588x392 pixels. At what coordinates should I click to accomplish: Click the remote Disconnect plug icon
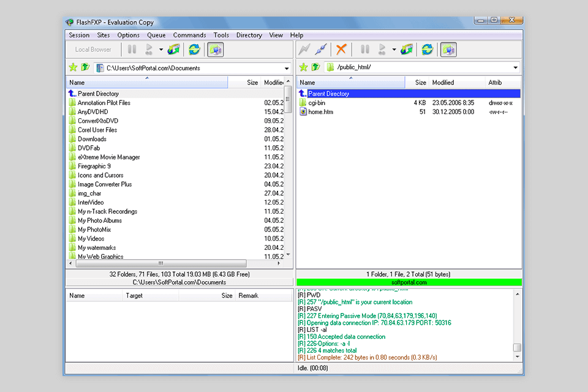321,50
